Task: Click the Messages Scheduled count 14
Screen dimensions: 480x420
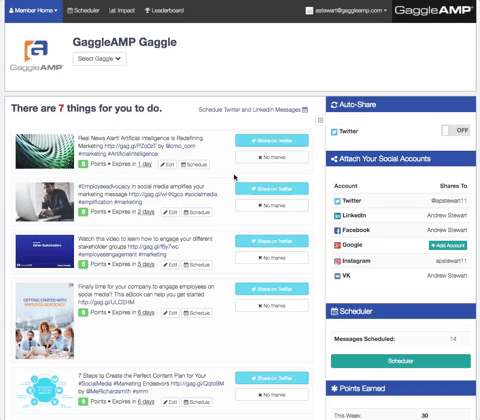Action: tap(453, 339)
